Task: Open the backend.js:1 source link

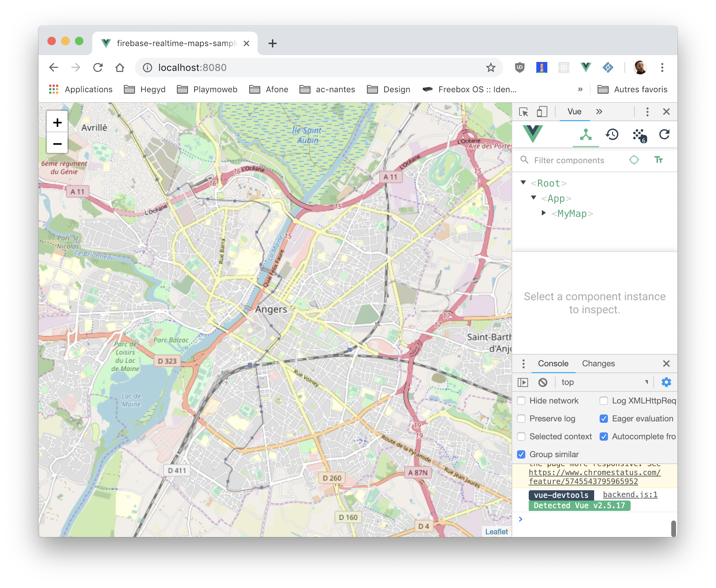Action: 630,495
